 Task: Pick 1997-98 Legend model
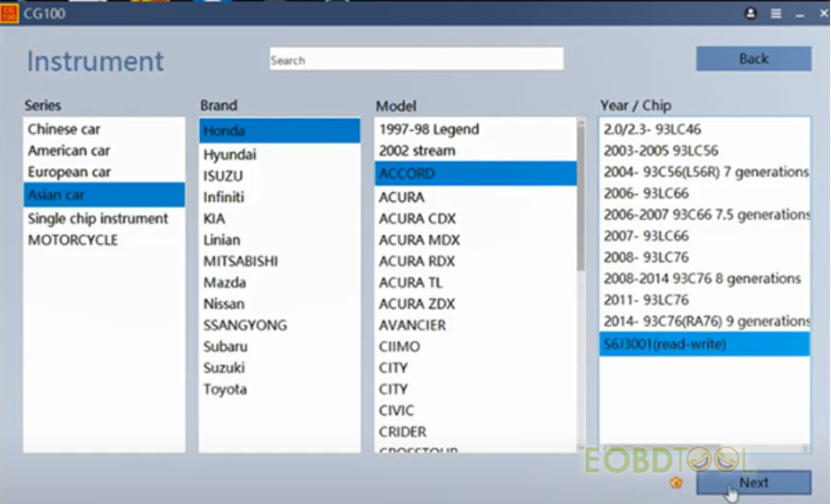[x=476, y=129]
